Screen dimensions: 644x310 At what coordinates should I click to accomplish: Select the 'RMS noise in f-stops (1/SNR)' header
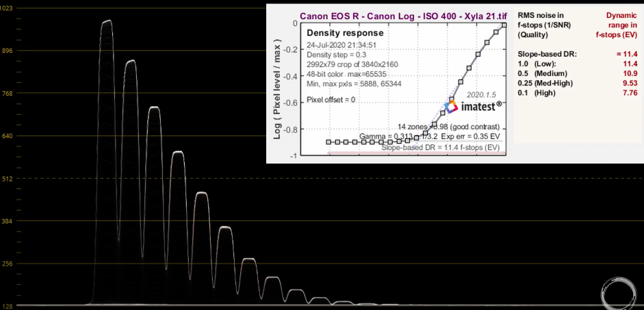[544, 20]
